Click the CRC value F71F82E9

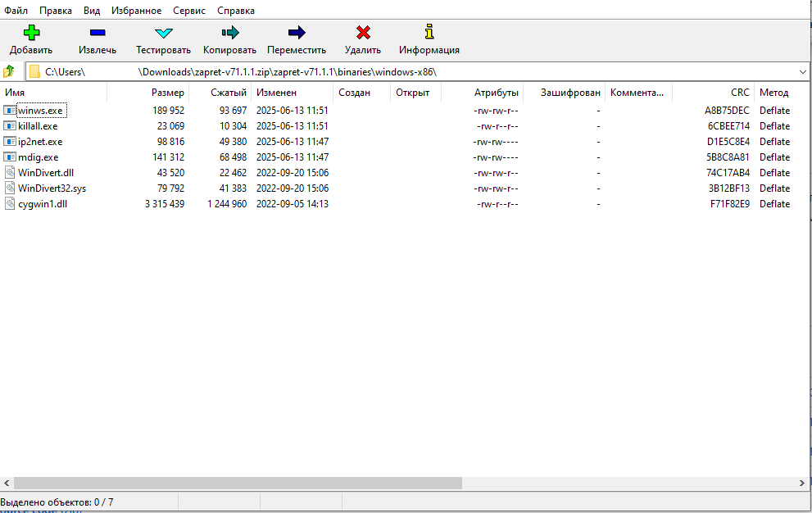(730, 204)
